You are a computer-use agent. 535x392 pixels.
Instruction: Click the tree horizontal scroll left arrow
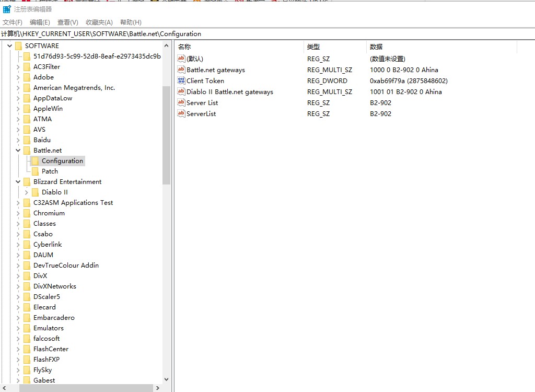pos(4,388)
